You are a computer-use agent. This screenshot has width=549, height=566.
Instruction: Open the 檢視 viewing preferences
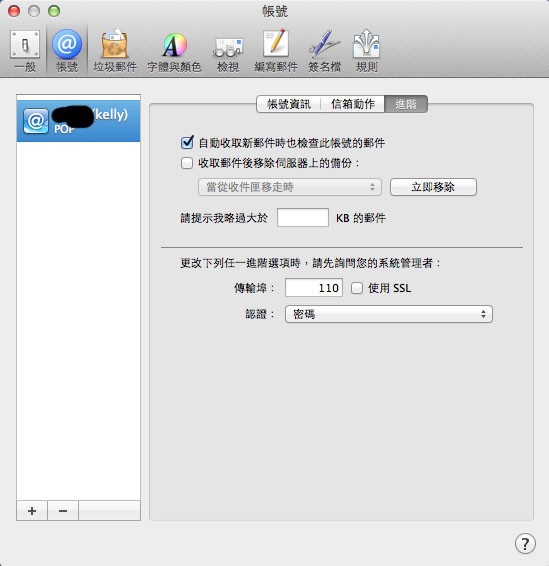point(228,51)
